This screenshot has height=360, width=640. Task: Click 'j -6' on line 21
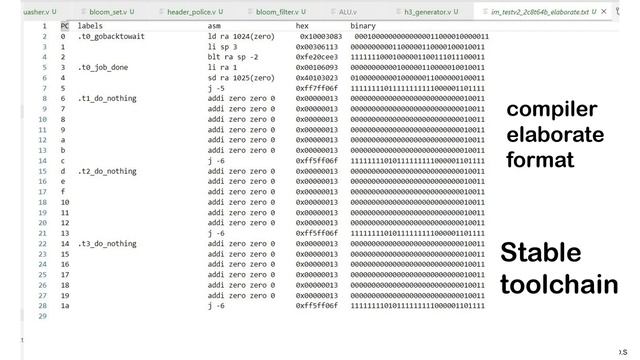point(216,233)
